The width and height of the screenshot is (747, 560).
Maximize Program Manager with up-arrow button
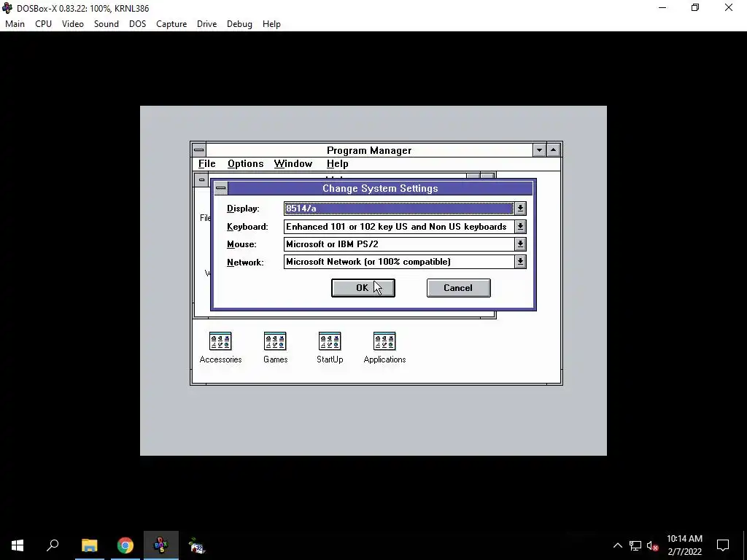pos(553,150)
